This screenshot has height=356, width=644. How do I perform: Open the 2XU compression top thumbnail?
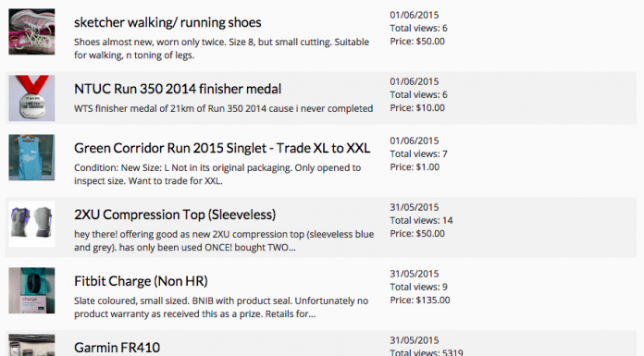[31, 224]
